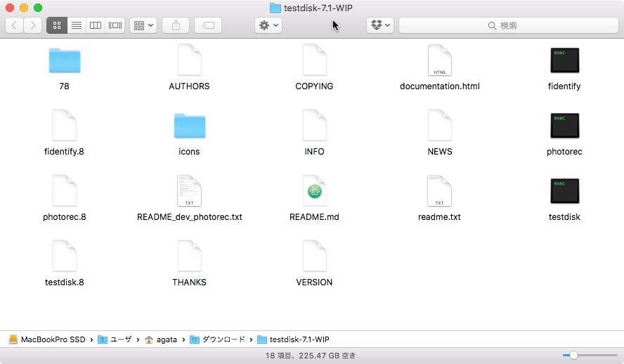624x364 pixels.
Task: Switch to list view
Action: pyautogui.click(x=77, y=25)
